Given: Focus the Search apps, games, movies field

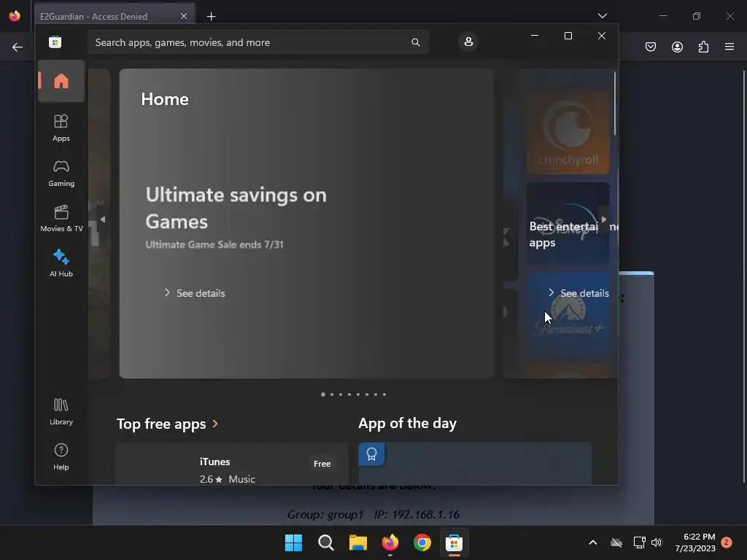Looking at the screenshot, I should (x=258, y=42).
